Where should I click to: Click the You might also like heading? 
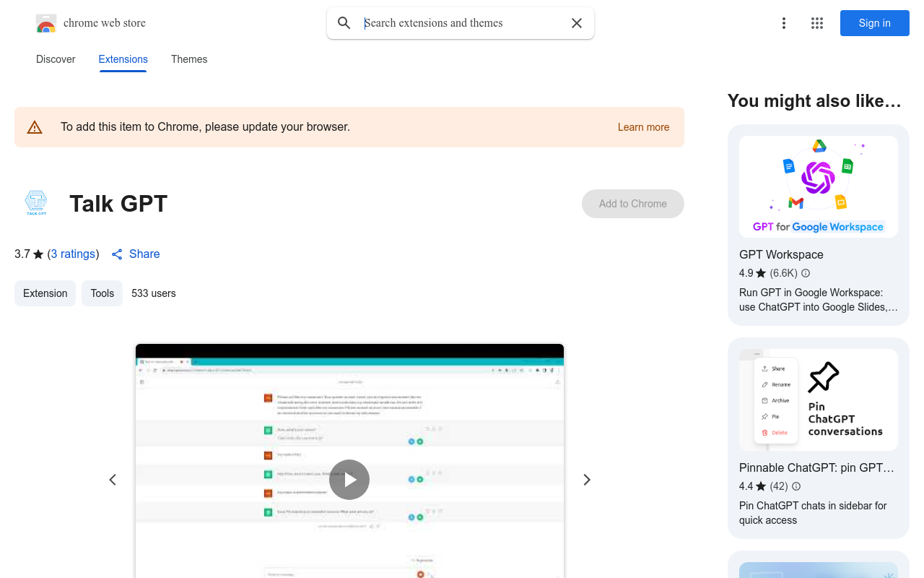pos(814,101)
